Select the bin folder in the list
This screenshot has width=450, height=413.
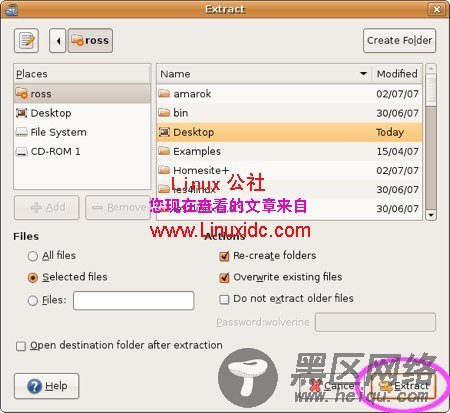[x=289, y=113]
